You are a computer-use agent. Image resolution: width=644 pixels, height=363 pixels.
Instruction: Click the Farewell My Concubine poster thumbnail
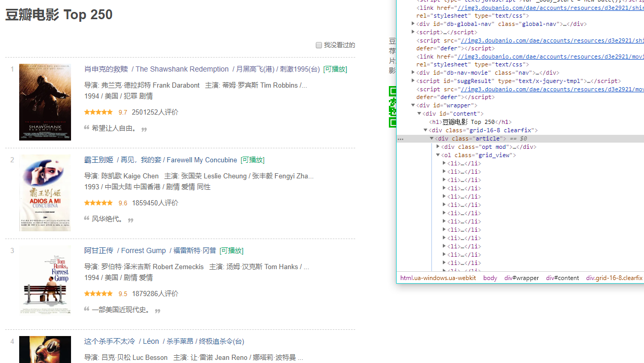[x=45, y=193]
